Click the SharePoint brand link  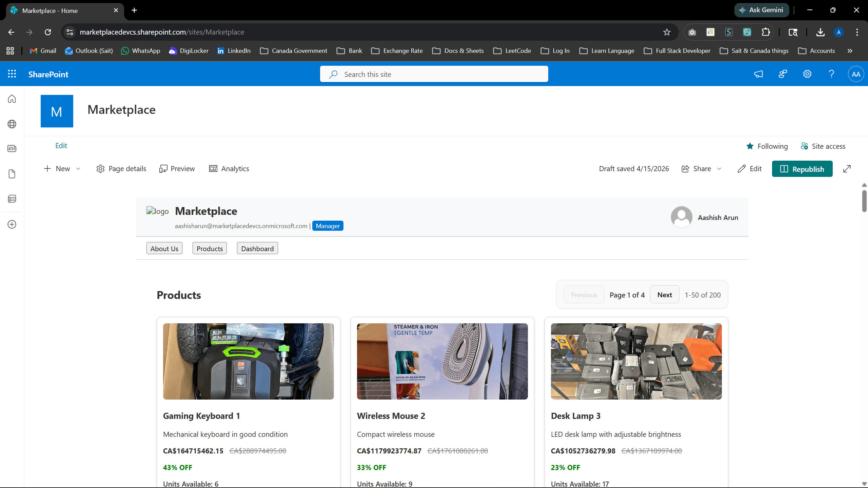pos(48,74)
